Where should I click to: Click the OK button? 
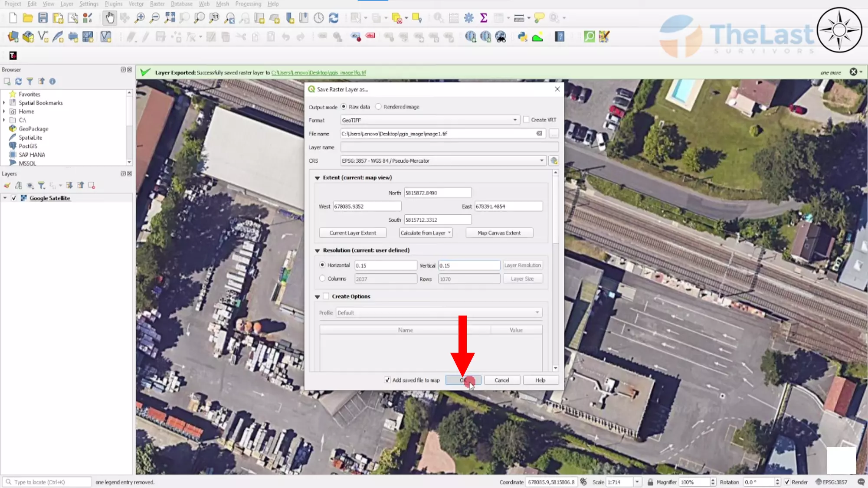463,380
